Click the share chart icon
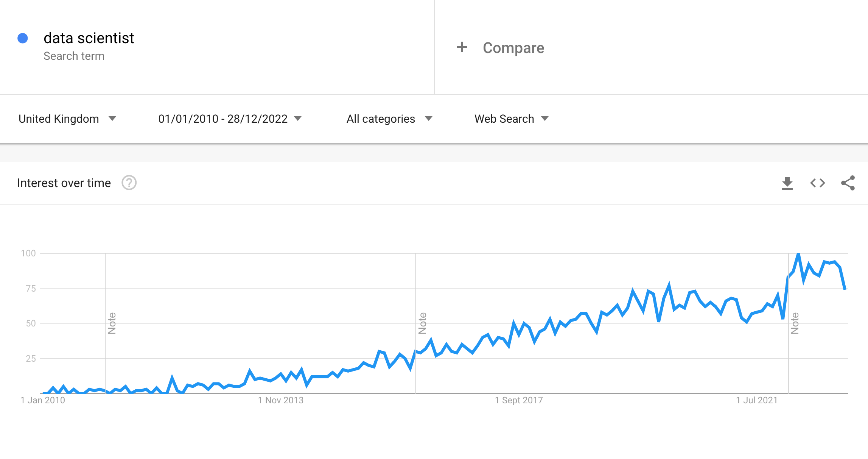Image resolution: width=868 pixels, height=459 pixels. 848,183
